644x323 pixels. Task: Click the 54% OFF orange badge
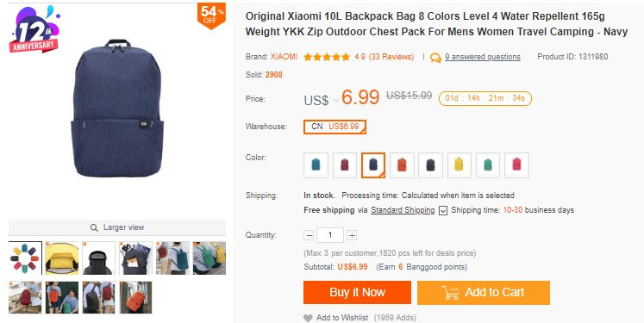(x=211, y=16)
